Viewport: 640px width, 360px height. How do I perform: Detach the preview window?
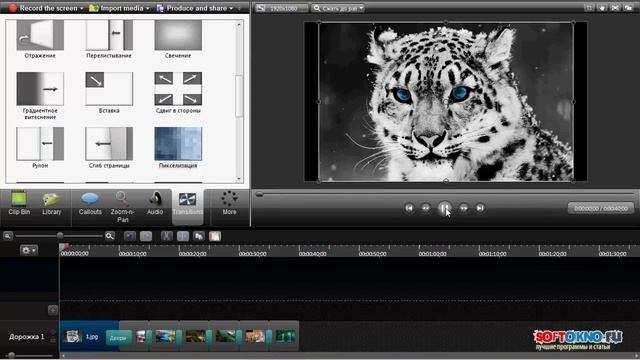pos(628,8)
